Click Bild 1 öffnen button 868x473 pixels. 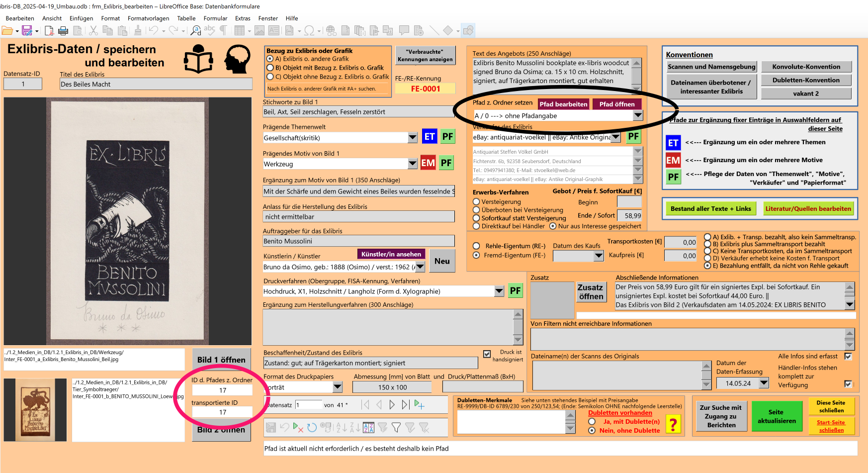pos(221,360)
